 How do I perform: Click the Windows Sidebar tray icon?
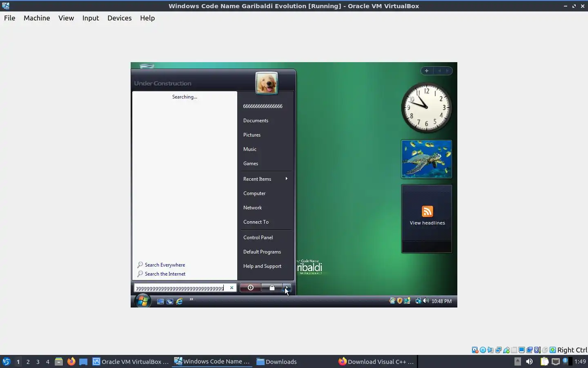pyautogui.click(x=407, y=301)
